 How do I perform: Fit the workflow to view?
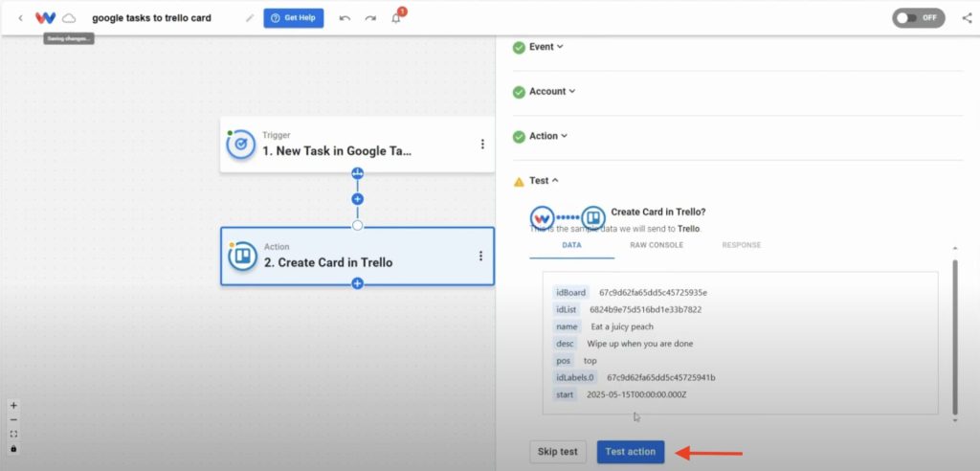pyautogui.click(x=13, y=434)
